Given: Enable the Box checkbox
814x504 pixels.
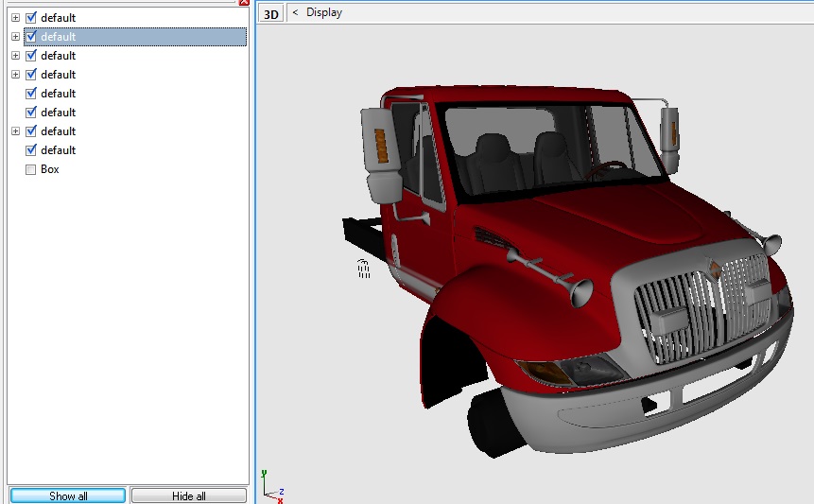Looking at the screenshot, I should pyautogui.click(x=31, y=169).
